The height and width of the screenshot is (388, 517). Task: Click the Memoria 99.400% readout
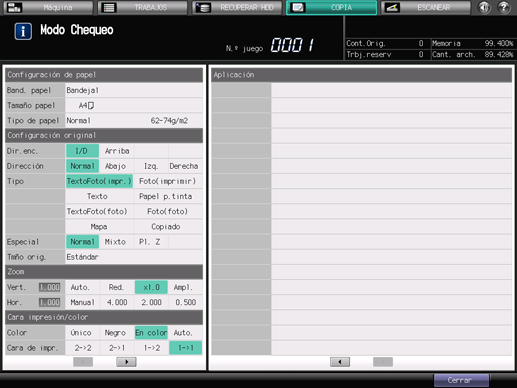pos(472,43)
